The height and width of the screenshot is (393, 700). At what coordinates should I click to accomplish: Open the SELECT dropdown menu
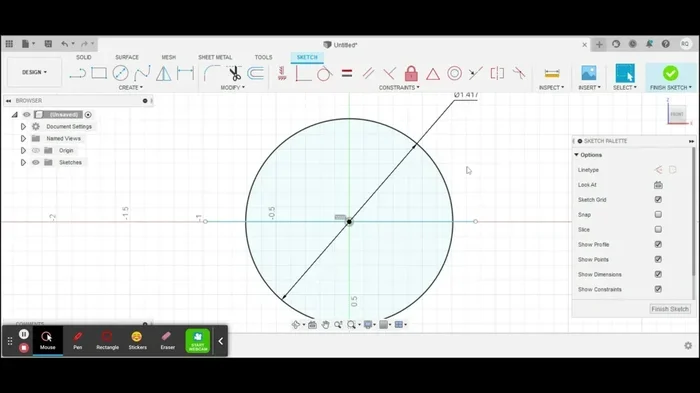(625, 88)
